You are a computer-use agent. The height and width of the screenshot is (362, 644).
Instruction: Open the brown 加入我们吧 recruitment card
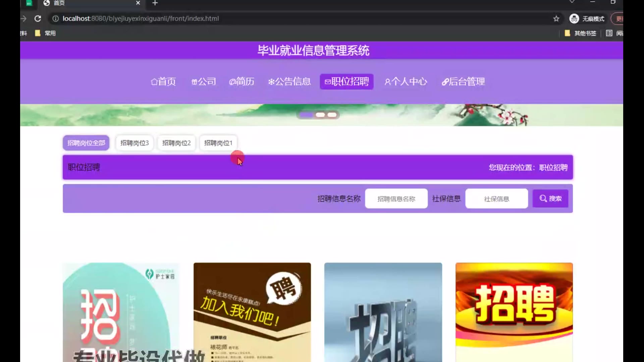pyautogui.click(x=252, y=312)
